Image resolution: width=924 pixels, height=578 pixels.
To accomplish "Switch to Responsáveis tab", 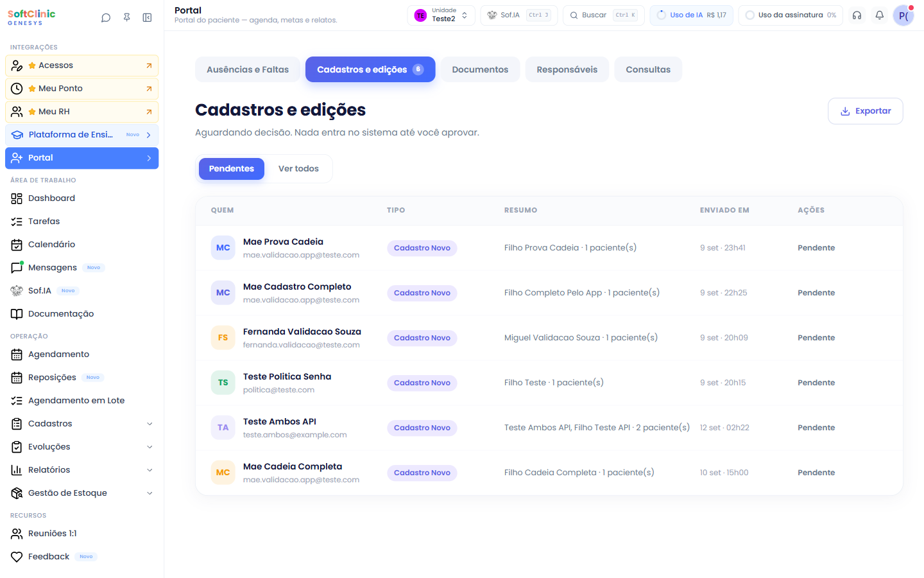I will tap(567, 69).
